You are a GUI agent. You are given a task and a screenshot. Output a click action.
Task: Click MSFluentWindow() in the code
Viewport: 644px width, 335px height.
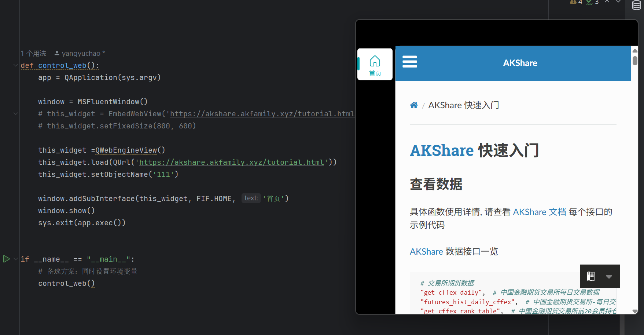tap(113, 102)
